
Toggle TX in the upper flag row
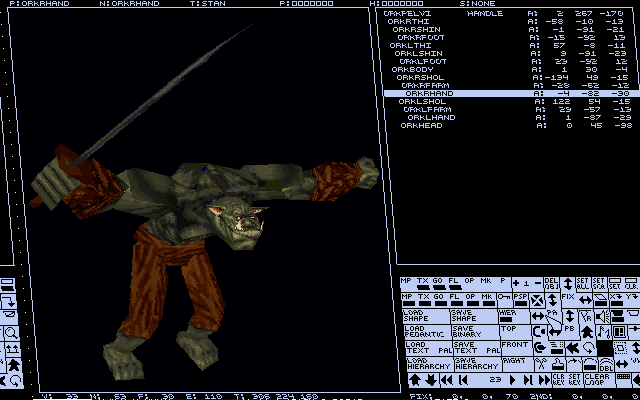point(423,284)
